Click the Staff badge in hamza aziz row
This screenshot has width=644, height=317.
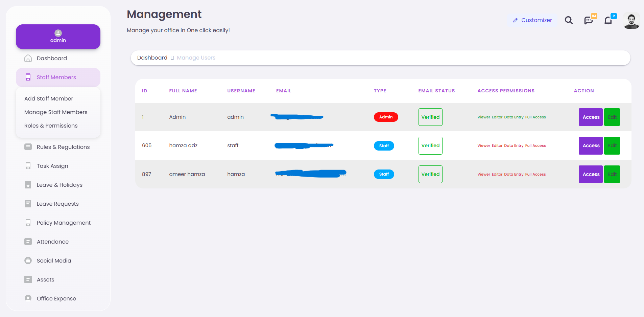click(384, 146)
